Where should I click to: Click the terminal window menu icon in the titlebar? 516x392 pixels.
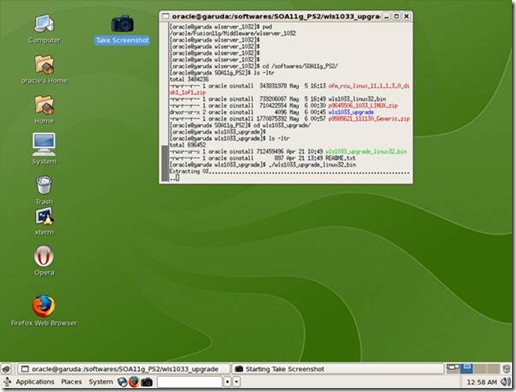pyautogui.click(x=165, y=16)
